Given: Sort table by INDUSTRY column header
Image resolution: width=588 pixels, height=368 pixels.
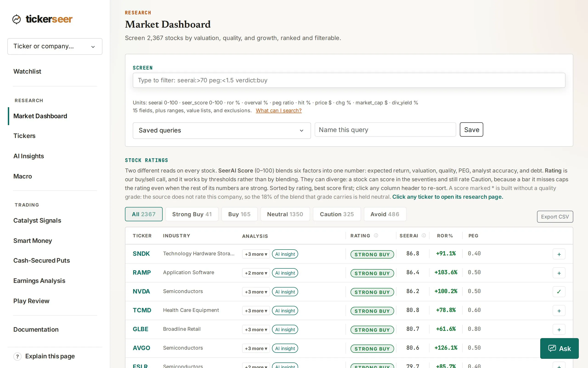Looking at the screenshot, I should 177,236.
